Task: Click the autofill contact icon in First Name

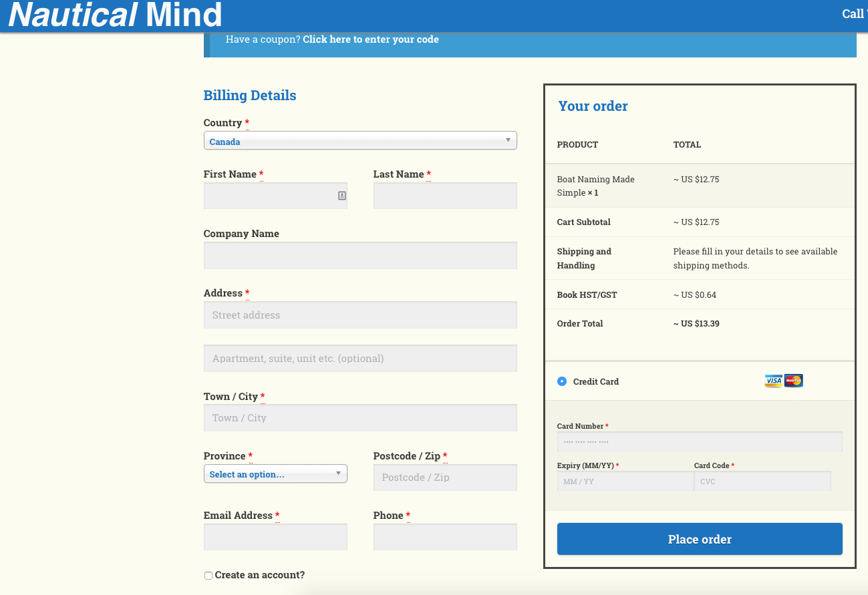Action: click(x=341, y=196)
